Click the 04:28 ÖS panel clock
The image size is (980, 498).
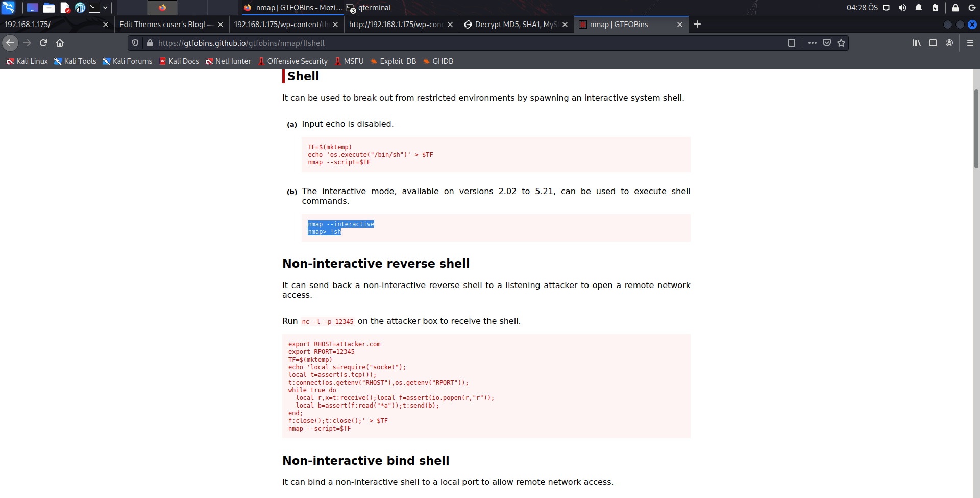[862, 8]
